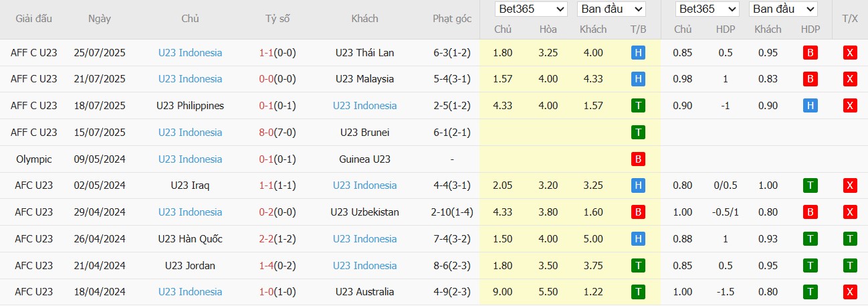Viewport: 868px width, 306px height.
Task: Expand second Ban đầu handicap dropdown
Action: click(x=783, y=9)
